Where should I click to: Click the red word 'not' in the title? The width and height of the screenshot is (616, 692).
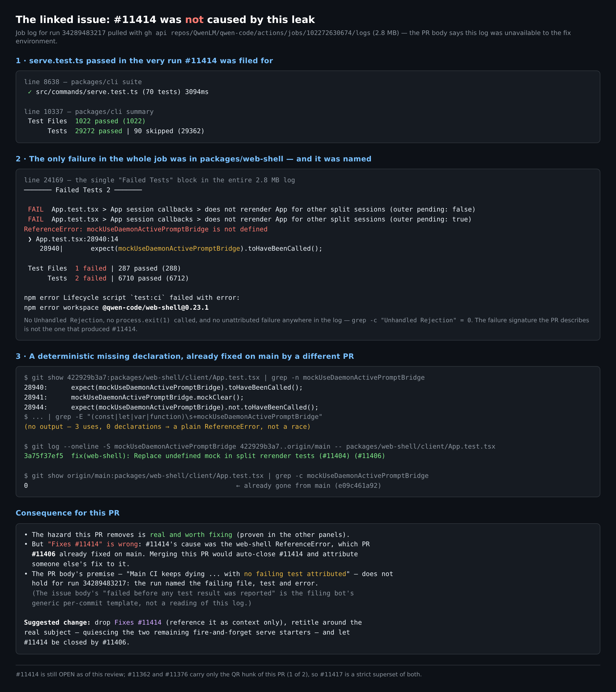[x=194, y=20]
